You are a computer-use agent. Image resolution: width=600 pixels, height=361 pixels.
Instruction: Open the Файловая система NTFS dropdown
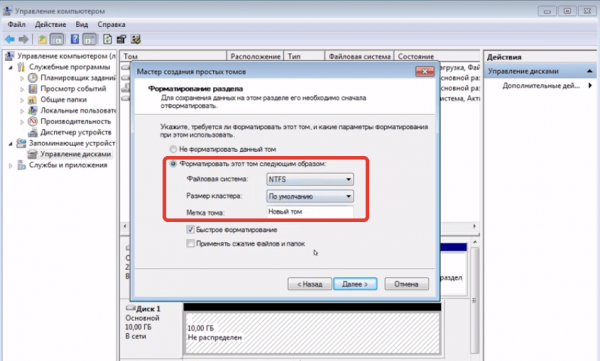310,179
